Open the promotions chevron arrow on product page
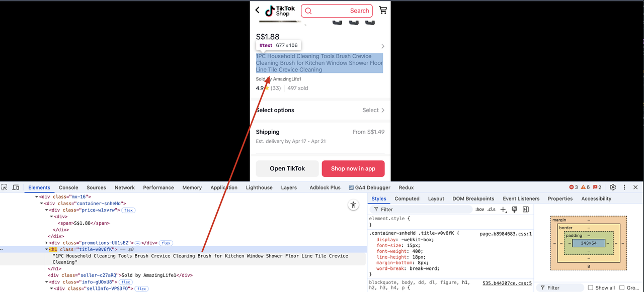The image size is (644, 292). [383, 46]
